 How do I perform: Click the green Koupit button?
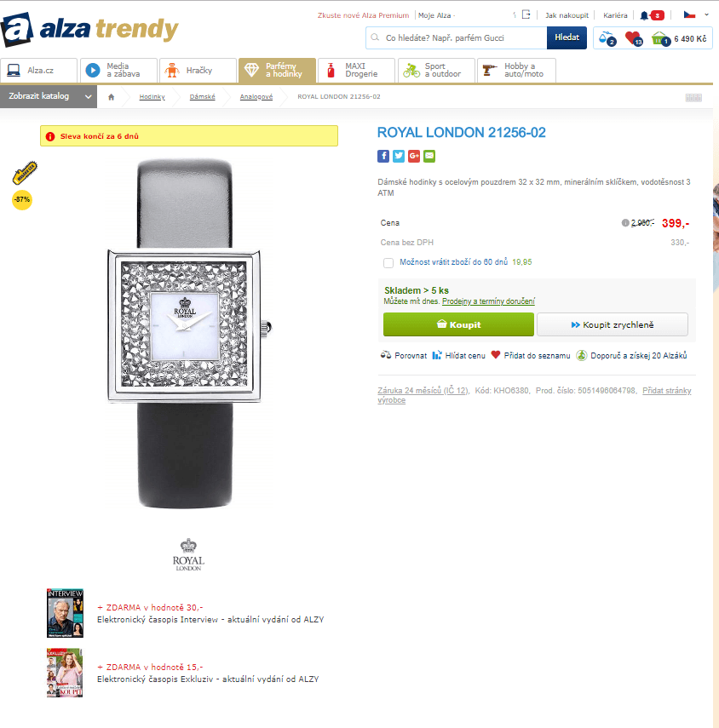458,324
